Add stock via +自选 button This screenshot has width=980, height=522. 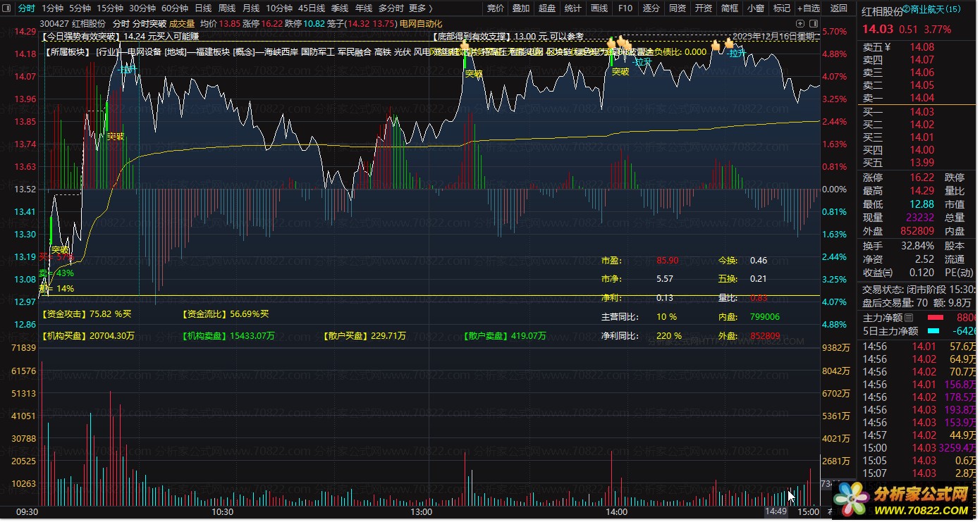pos(809,8)
